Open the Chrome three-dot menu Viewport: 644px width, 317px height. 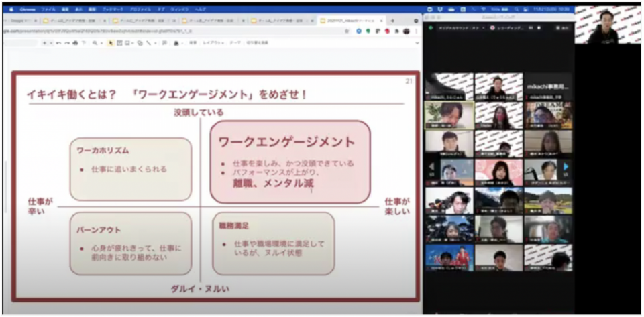(x=416, y=31)
